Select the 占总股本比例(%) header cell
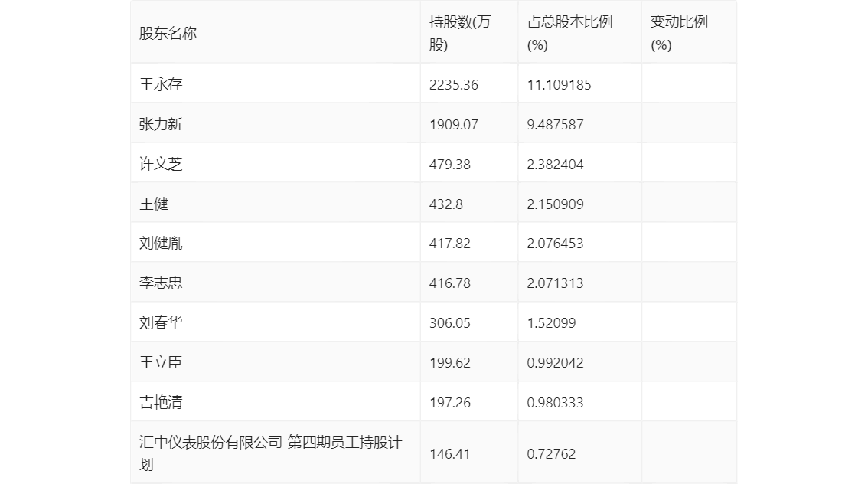The width and height of the screenshot is (868, 484). pyautogui.click(x=569, y=33)
